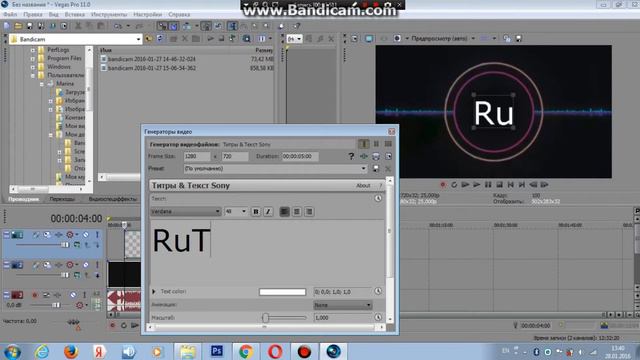Open the Bandicam folder path dropdown

(138, 39)
